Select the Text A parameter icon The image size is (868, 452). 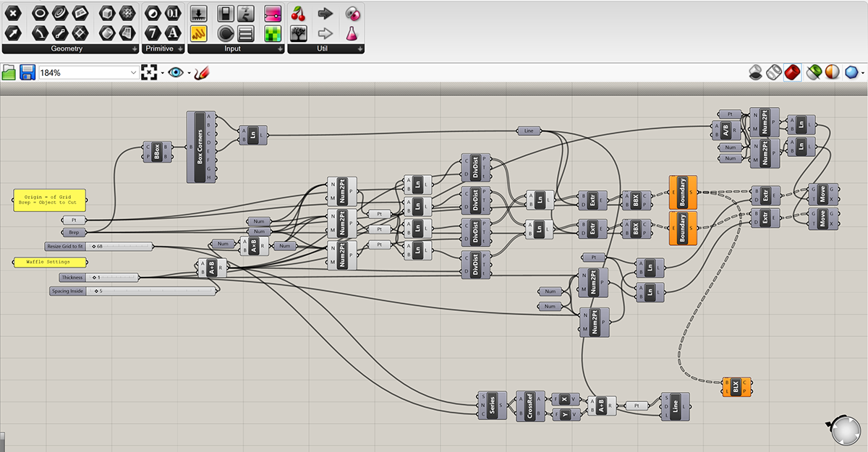[x=172, y=33]
